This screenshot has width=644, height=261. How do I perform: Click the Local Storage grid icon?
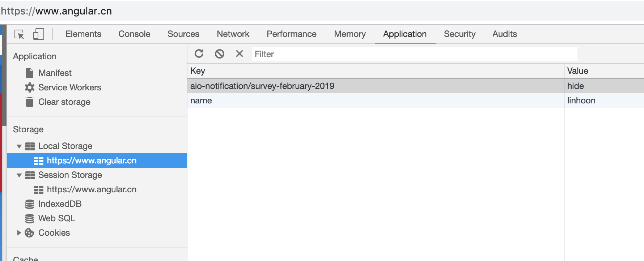[x=30, y=146]
